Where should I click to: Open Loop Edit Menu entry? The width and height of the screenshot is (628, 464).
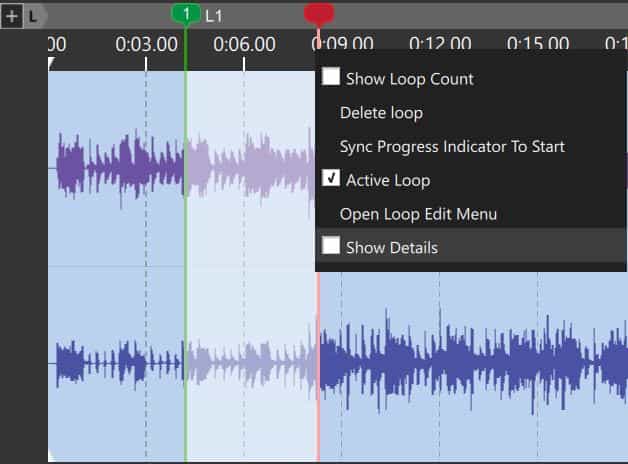click(x=418, y=214)
